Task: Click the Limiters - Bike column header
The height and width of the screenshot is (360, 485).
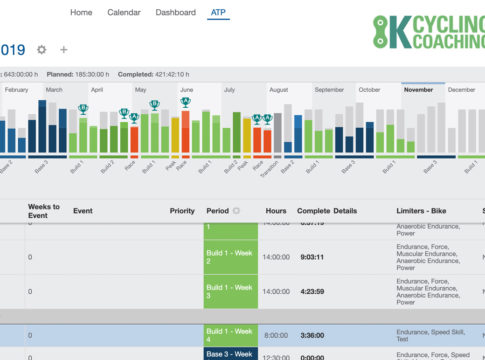Action: (x=421, y=211)
